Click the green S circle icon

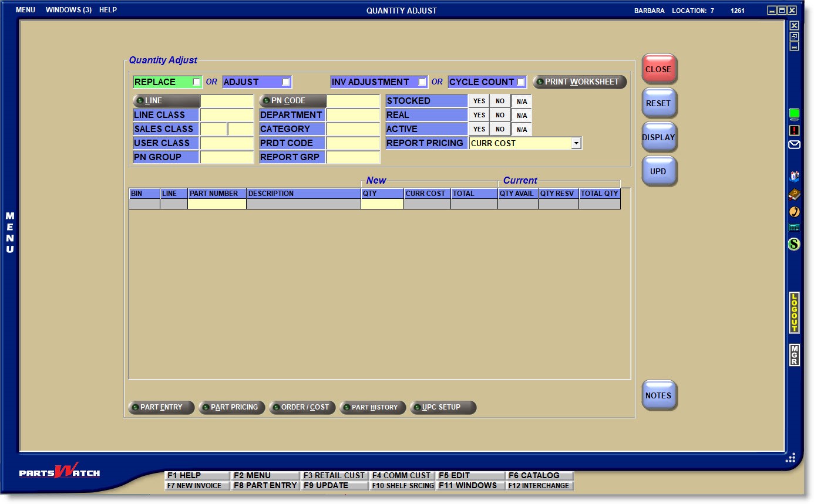pos(794,243)
